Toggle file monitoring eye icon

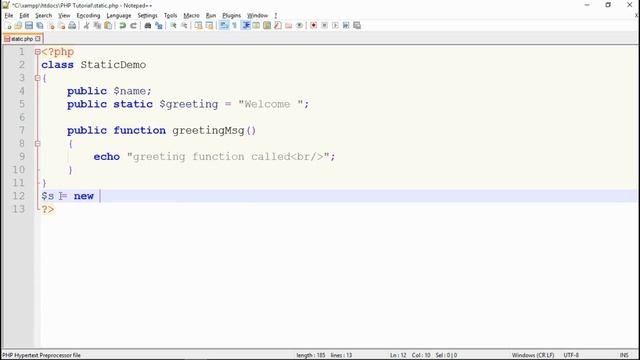click(299, 26)
